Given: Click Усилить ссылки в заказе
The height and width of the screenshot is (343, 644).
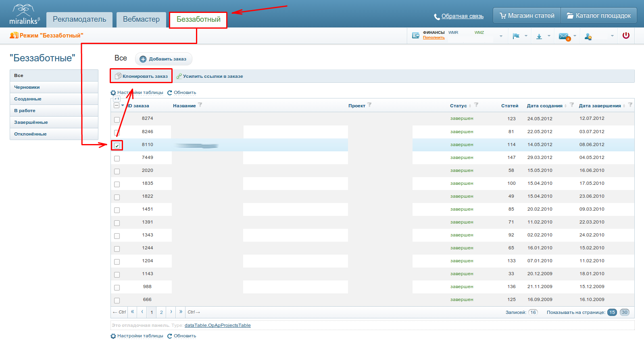Looking at the screenshot, I should tap(210, 76).
